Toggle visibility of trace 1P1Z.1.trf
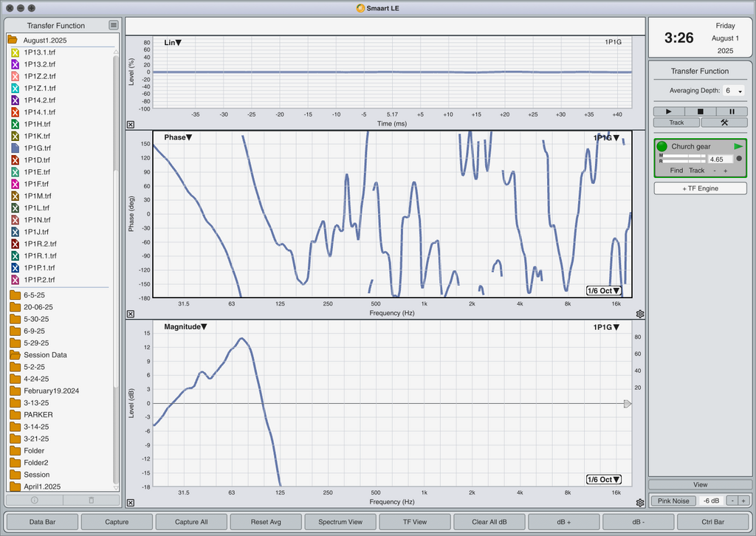Screen dimensions: 756x536 pos(15,88)
